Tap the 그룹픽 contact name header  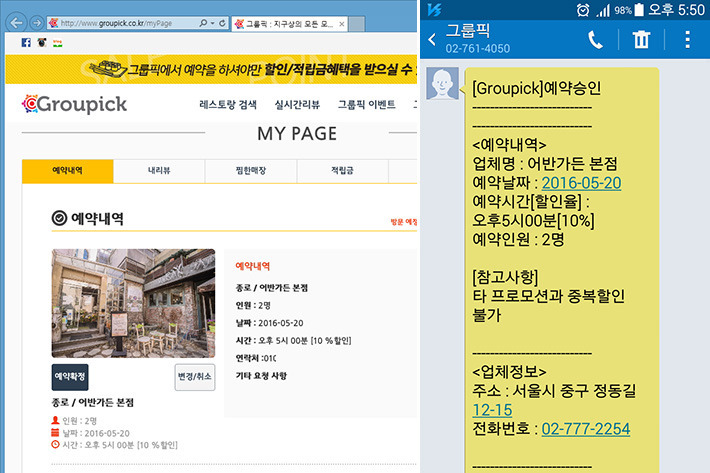468,31
